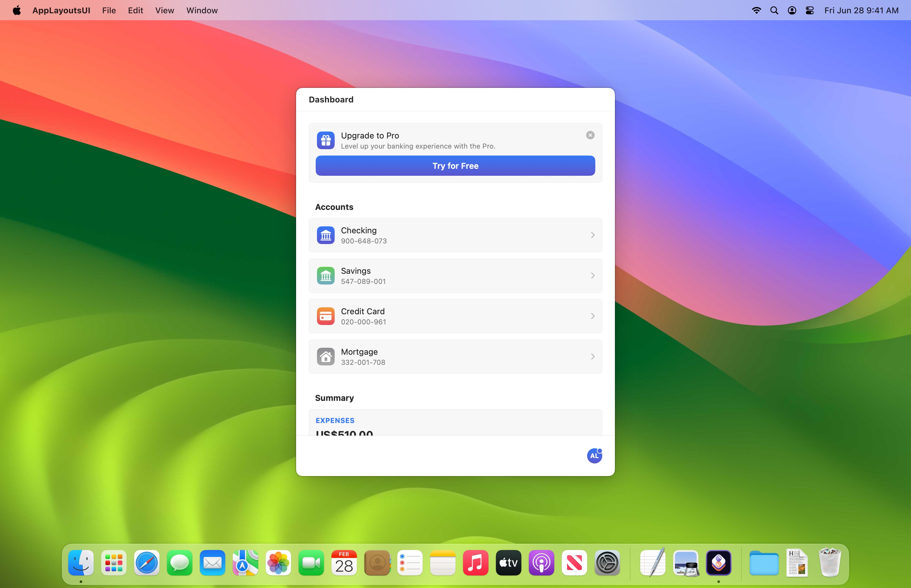Open TextEdit from the Dock

[x=653, y=562]
